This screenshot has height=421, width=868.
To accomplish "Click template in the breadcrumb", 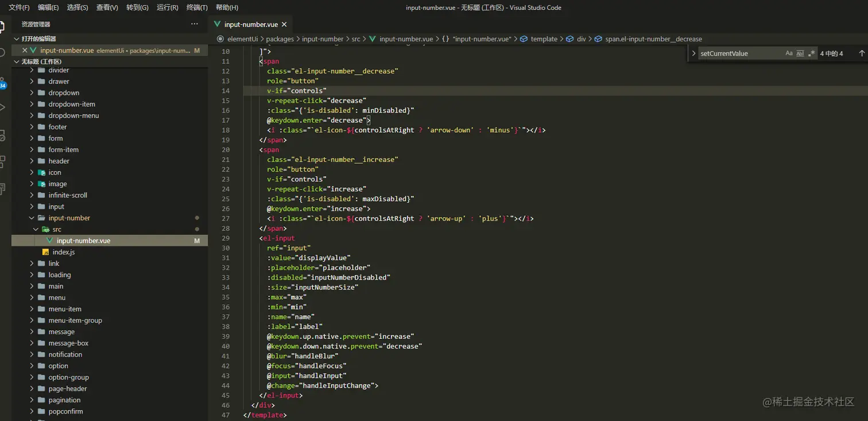I will (544, 39).
